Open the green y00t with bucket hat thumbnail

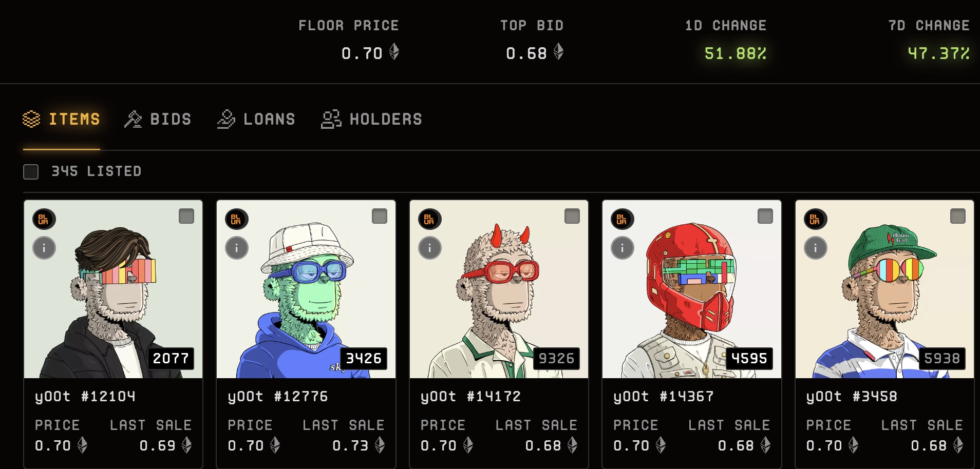point(306,289)
